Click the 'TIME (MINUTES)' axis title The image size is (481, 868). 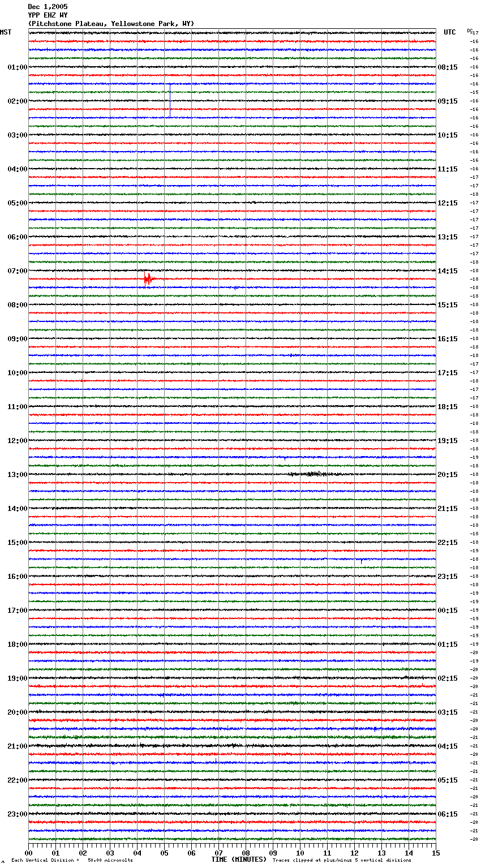coord(239,860)
